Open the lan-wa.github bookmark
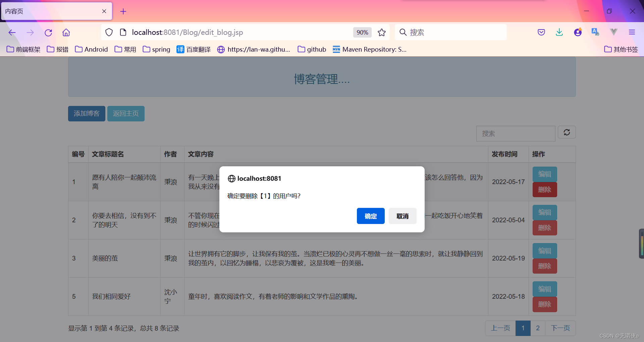This screenshot has width=644, height=342. [254, 49]
